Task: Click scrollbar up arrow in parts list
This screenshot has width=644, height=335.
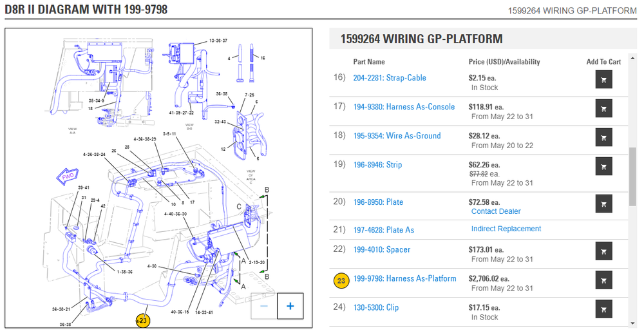Action: click(x=632, y=59)
